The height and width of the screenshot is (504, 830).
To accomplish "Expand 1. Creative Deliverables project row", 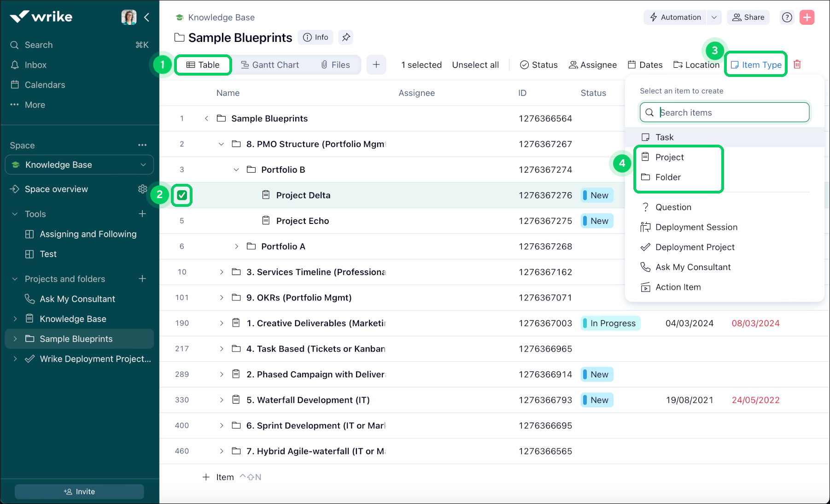I will click(x=222, y=323).
